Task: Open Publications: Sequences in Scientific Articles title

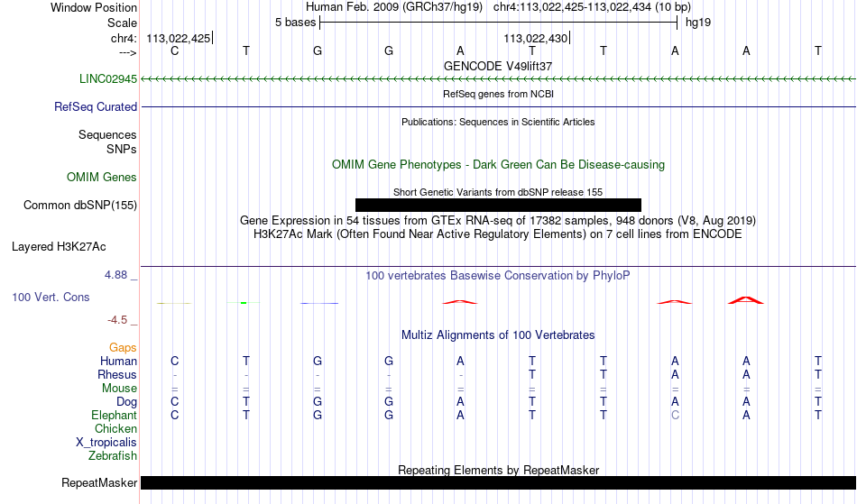Action: point(498,122)
